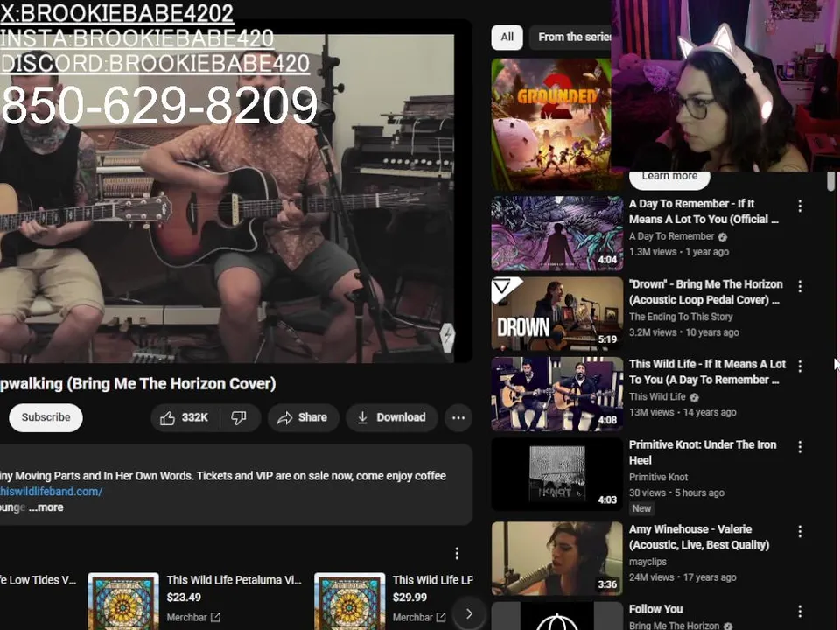Click the Share button
840x630 pixels.
click(304, 418)
